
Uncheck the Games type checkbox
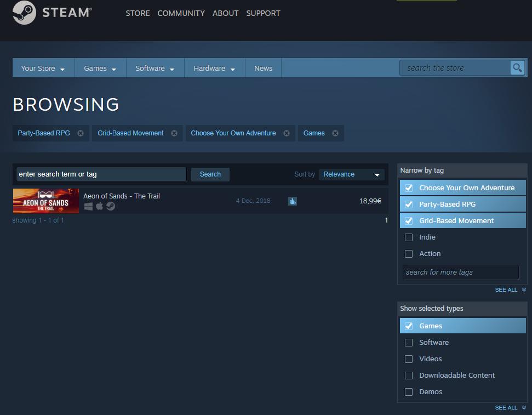coord(409,326)
